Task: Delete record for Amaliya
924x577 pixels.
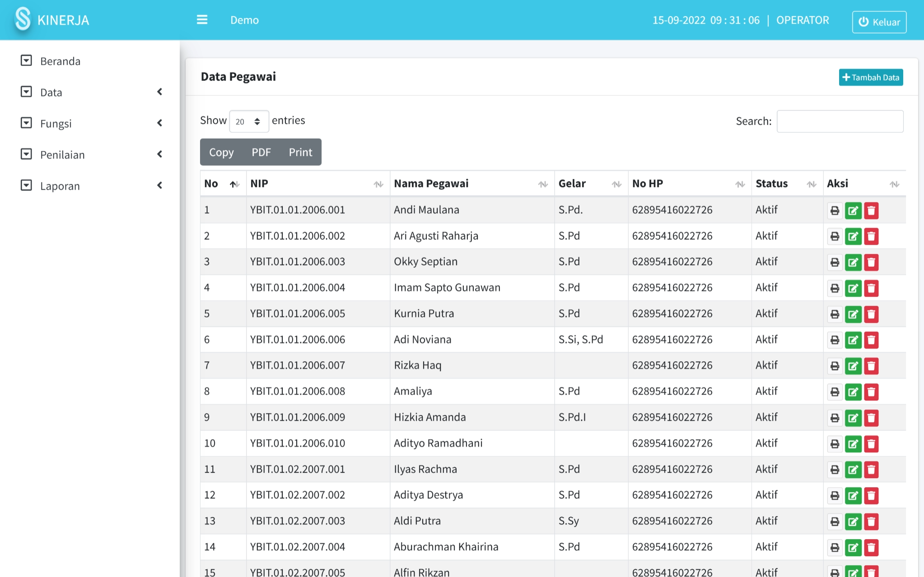Action: tap(871, 392)
